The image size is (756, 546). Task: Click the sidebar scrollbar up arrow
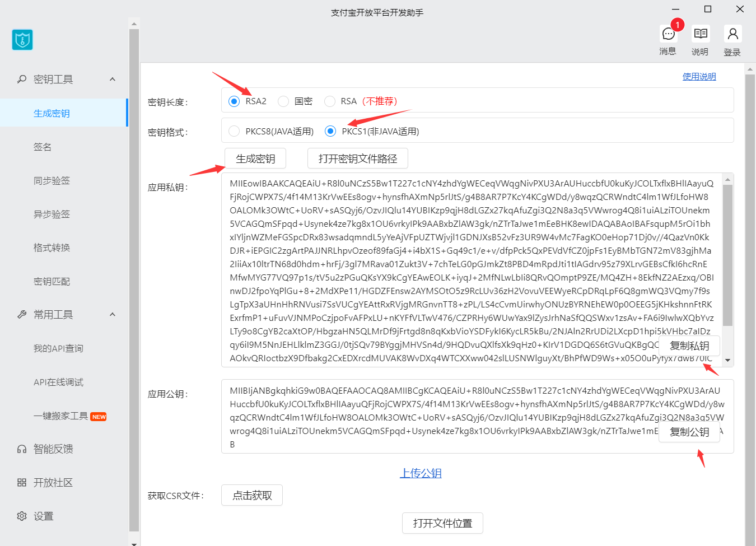[134, 24]
